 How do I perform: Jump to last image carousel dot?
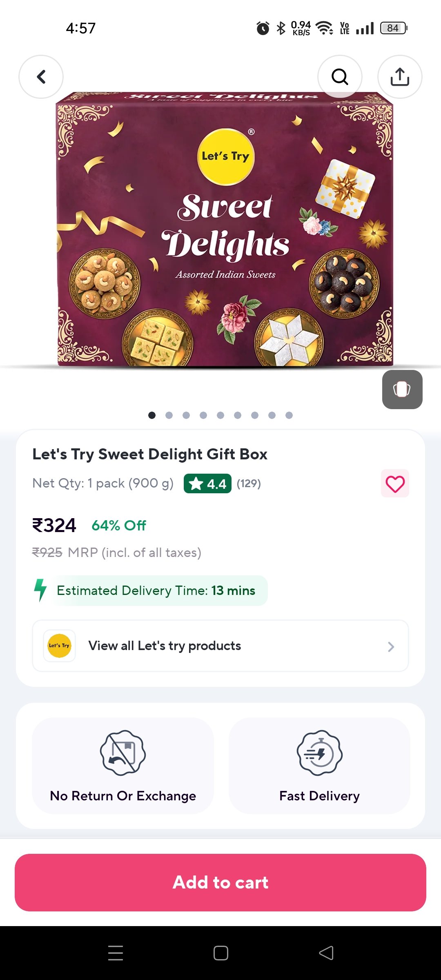point(289,415)
